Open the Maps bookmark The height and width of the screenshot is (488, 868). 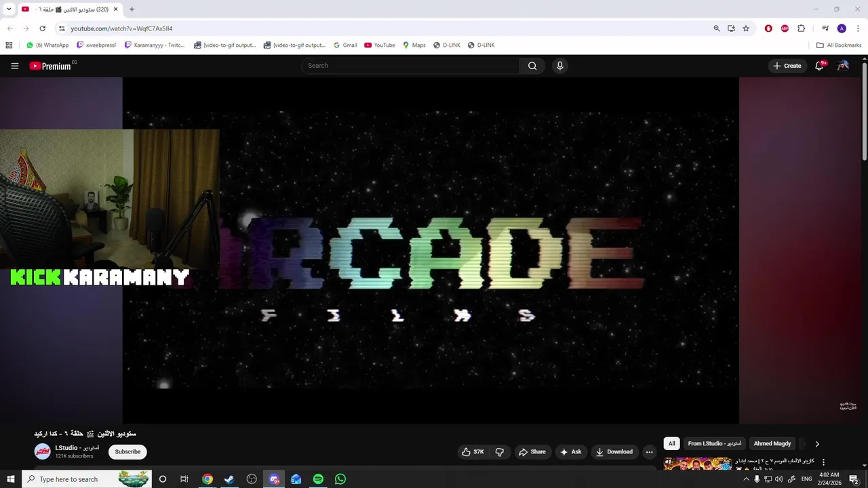414,45
